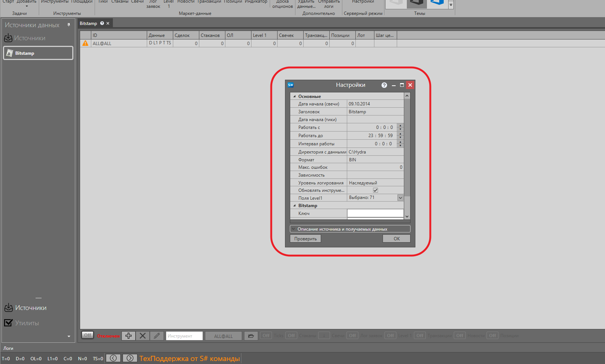Decrease the Работать до time
Image resolution: width=605 pixels, height=364 pixels.
coord(400,137)
